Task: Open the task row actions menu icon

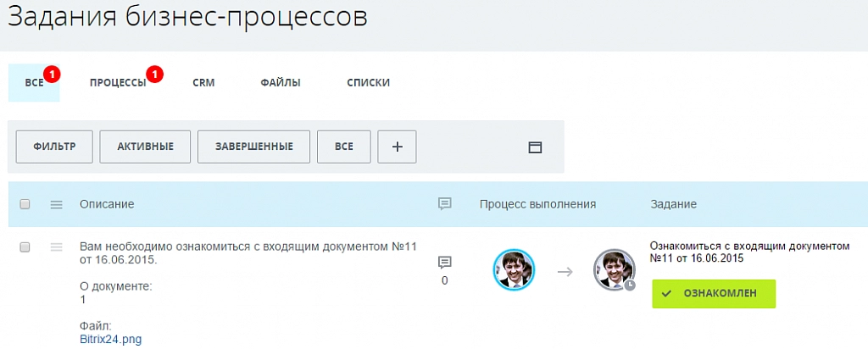Action: tap(57, 247)
